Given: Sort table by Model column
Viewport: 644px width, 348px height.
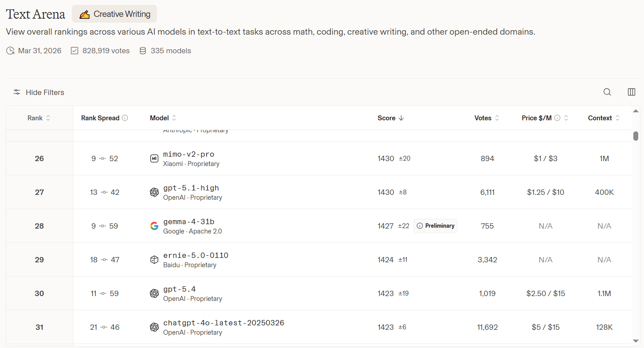Looking at the screenshot, I should (163, 118).
